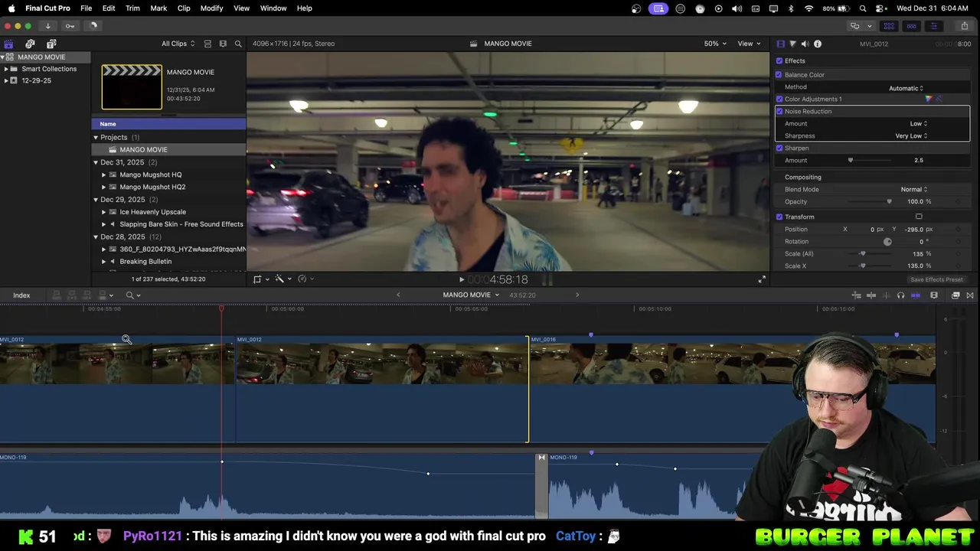Enter full-screen viewer with arrows icon

[x=762, y=279]
